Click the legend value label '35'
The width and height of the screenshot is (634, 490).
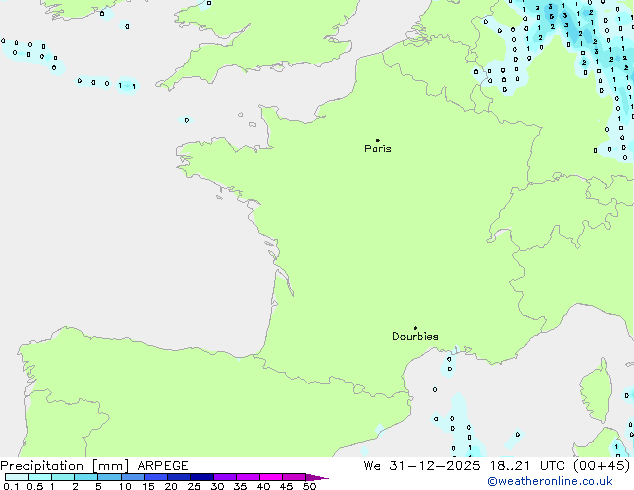pos(240,486)
